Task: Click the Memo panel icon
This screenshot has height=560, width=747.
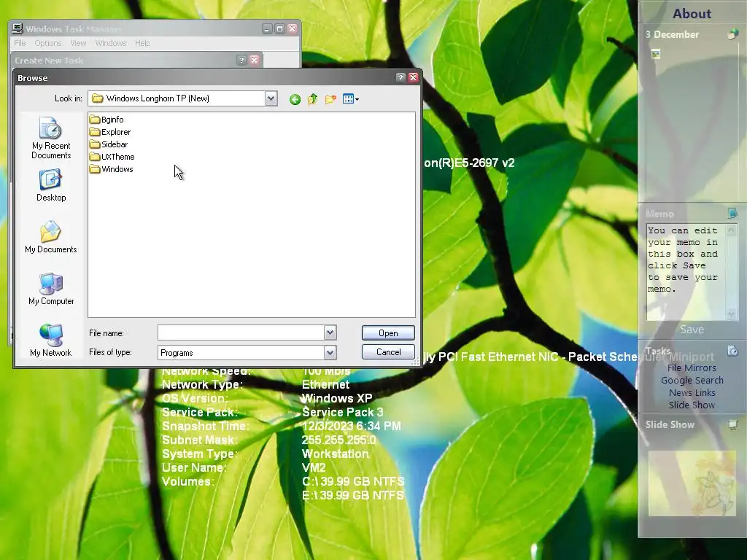Action: [732, 214]
